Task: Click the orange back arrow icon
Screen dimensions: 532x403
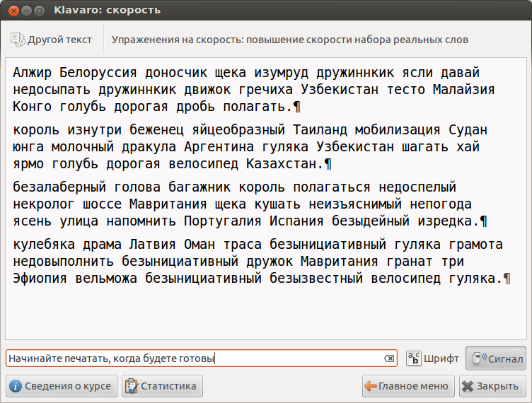Action: coord(371,386)
